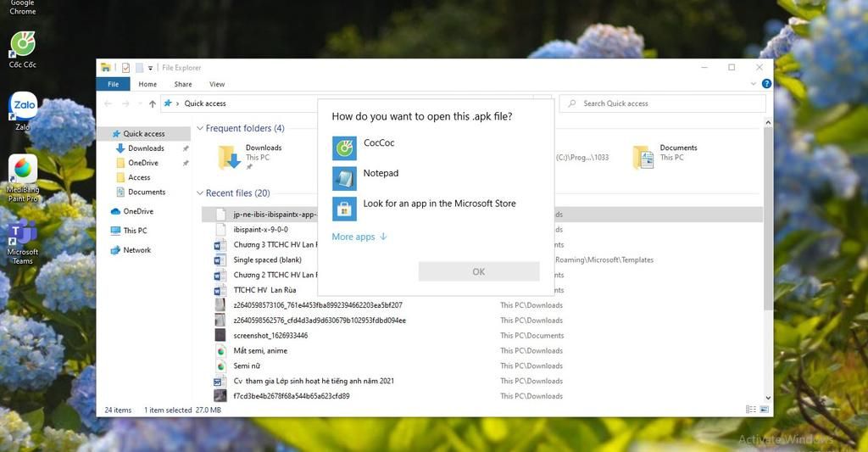Select Downloads in navigation pane
The width and height of the screenshot is (868, 452).
point(146,148)
